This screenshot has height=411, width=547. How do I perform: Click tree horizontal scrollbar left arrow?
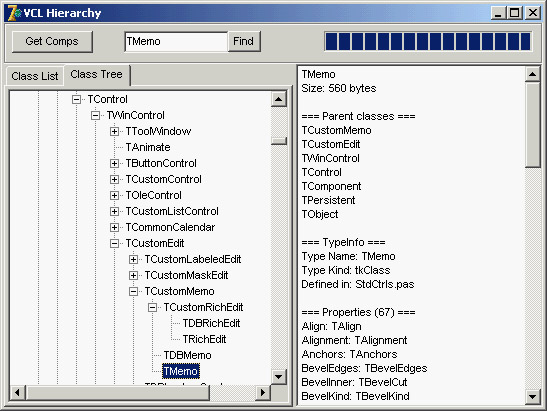pyautogui.click(x=17, y=393)
